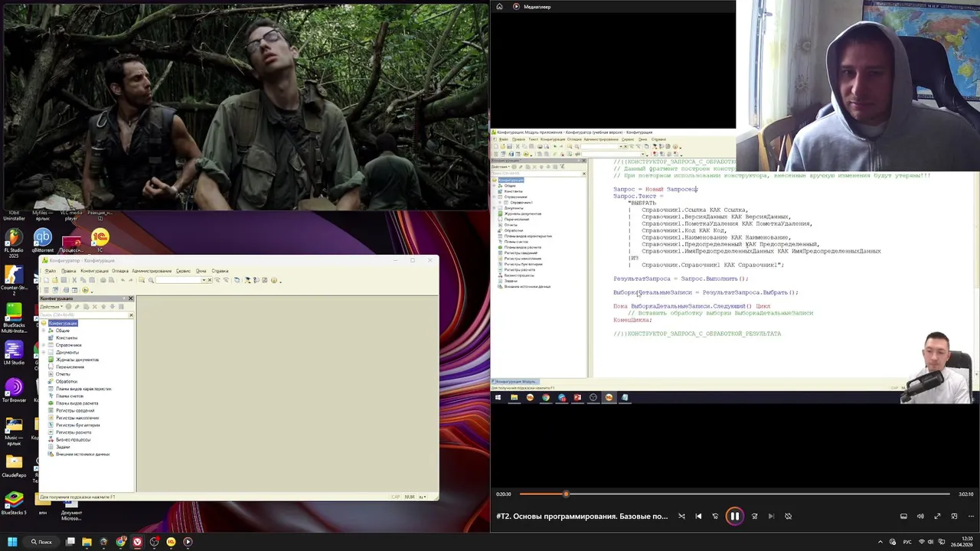Open the qBittorrent desktop shortcut
Image resolution: width=980 pixels, height=551 pixels.
click(x=43, y=241)
